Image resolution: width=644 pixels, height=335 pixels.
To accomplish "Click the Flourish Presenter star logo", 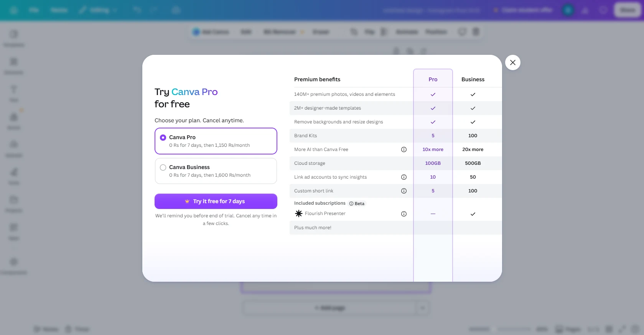I will (x=299, y=213).
